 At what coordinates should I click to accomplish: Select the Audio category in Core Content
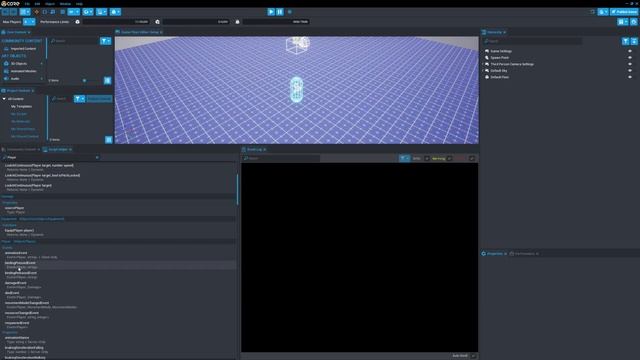pyautogui.click(x=15, y=78)
